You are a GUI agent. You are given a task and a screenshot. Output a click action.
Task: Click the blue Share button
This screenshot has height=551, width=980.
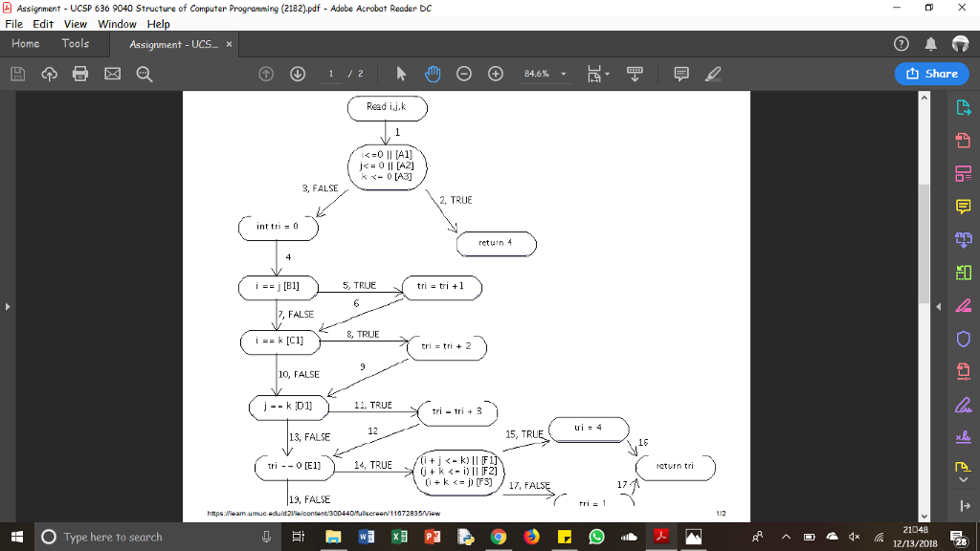point(931,73)
